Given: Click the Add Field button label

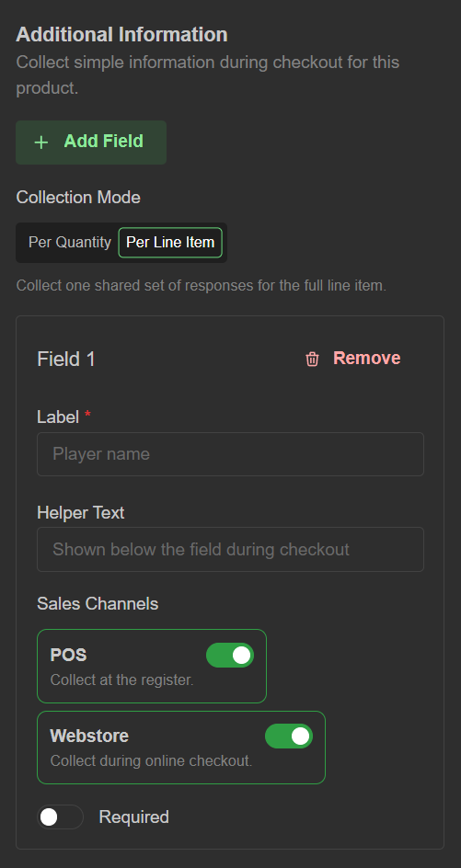Looking at the screenshot, I should click(x=104, y=142).
